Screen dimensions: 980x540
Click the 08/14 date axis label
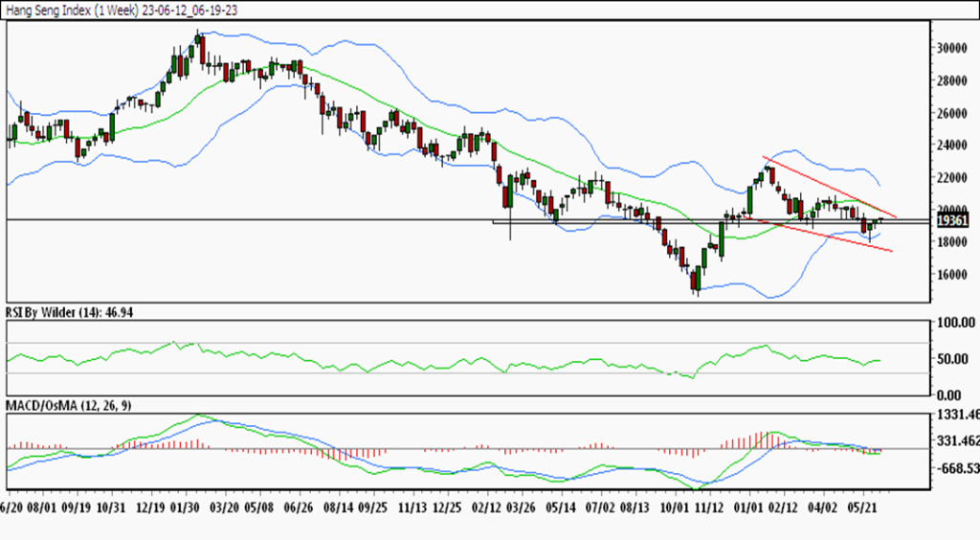(x=338, y=506)
